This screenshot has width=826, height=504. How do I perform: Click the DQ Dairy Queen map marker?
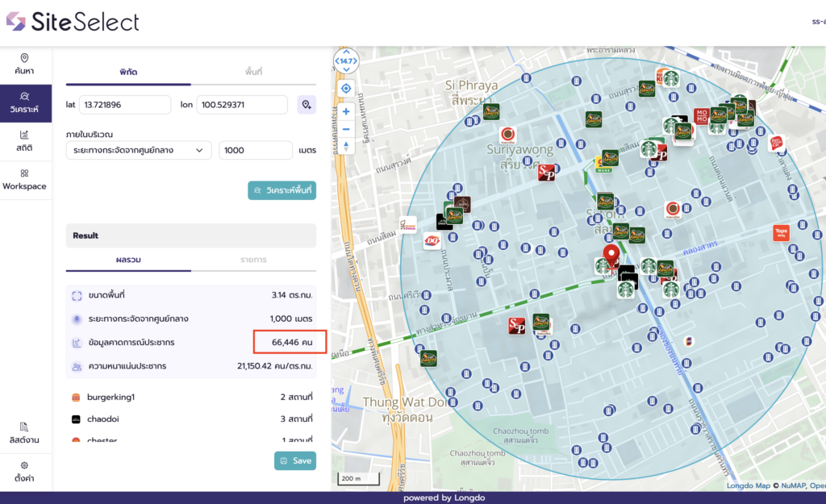pyautogui.click(x=432, y=241)
